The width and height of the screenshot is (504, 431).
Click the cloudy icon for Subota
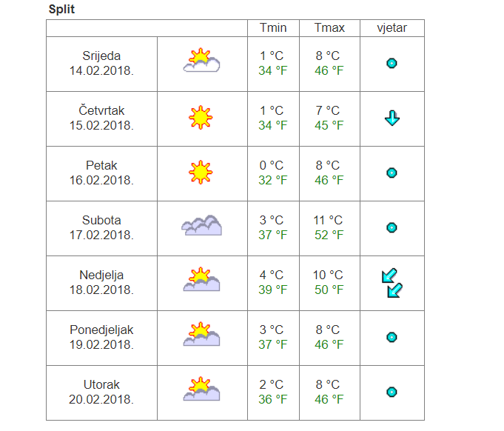pos(201,225)
